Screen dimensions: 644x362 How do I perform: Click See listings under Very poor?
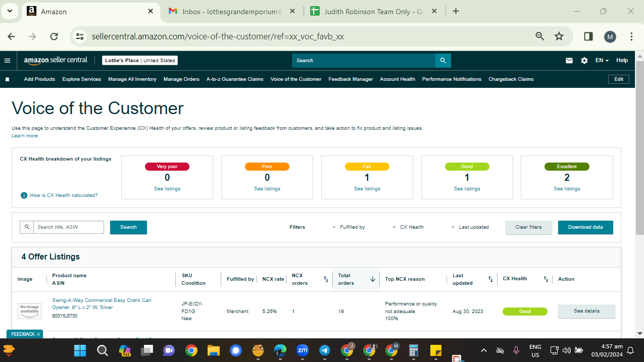[167, 189]
